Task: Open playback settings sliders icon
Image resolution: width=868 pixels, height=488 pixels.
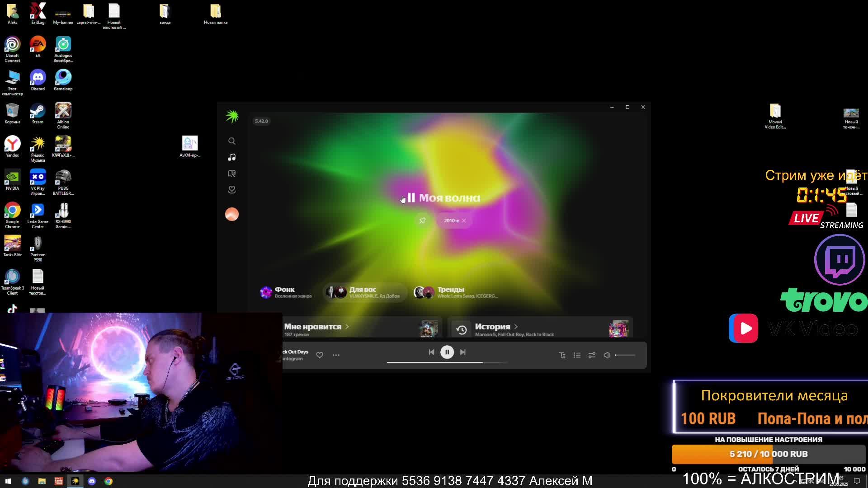Action: [592, 355]
